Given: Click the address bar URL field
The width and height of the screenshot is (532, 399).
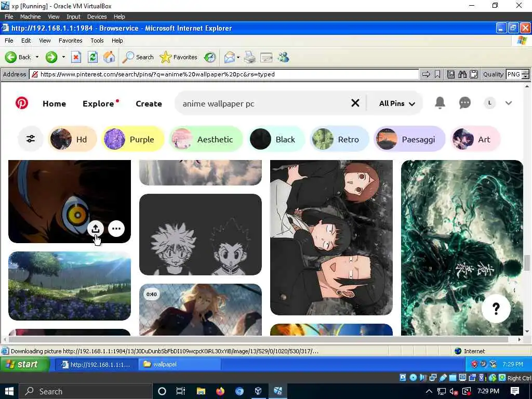Looking at the screenshot, I should tap(224, 74).
